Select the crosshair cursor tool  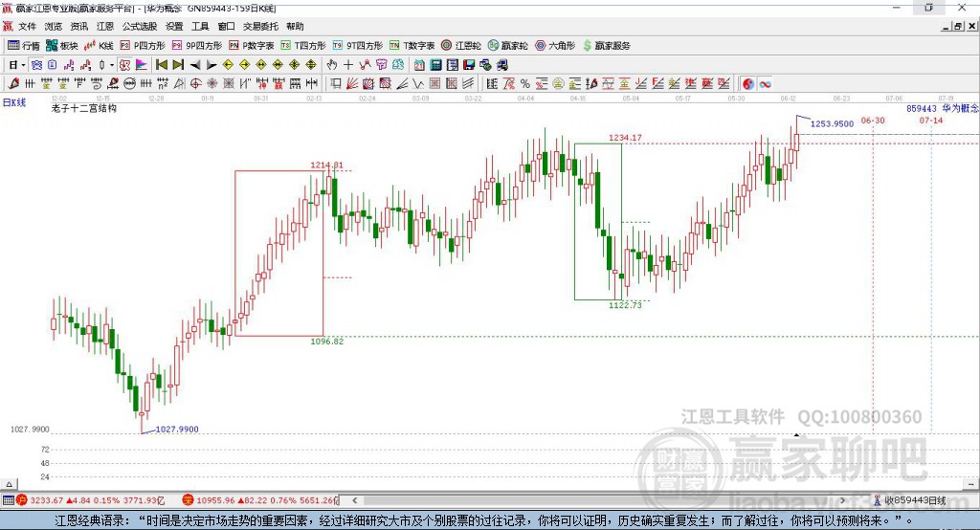[x=348, y=65]
